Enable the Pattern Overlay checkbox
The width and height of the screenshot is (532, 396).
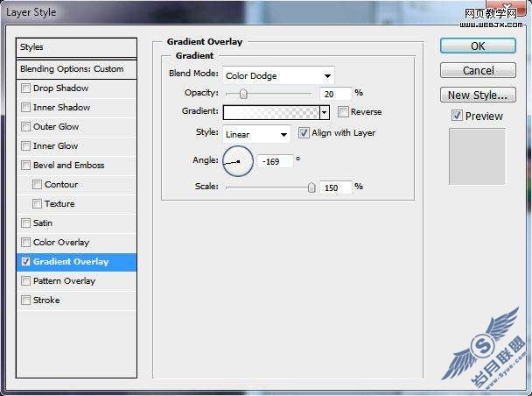point(25,281)
